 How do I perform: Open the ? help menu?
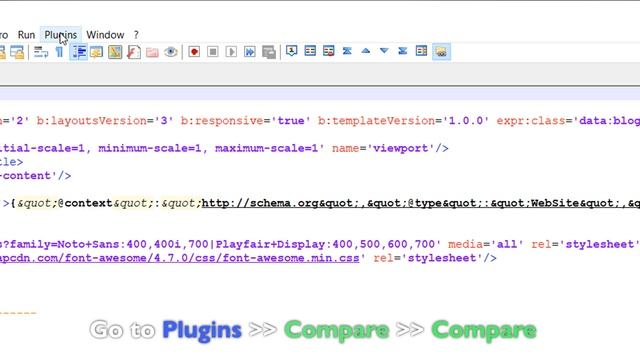click(x=136, y=35)
